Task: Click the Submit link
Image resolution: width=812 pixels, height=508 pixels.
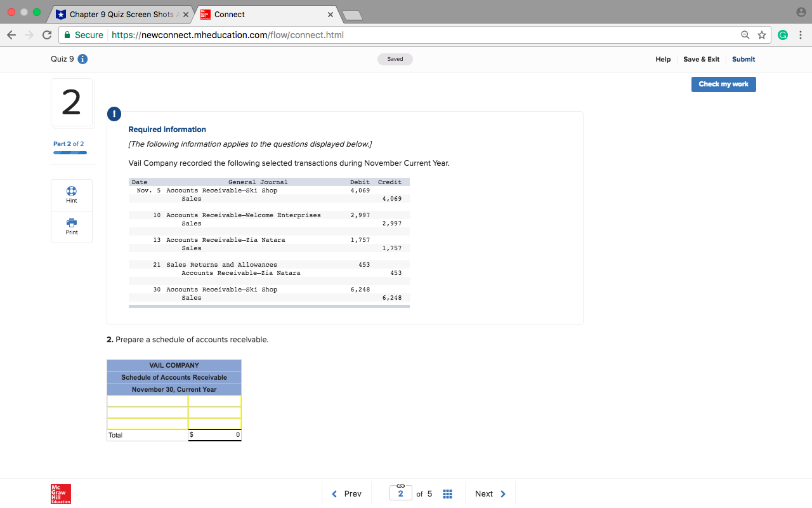Action: (743, 59)
